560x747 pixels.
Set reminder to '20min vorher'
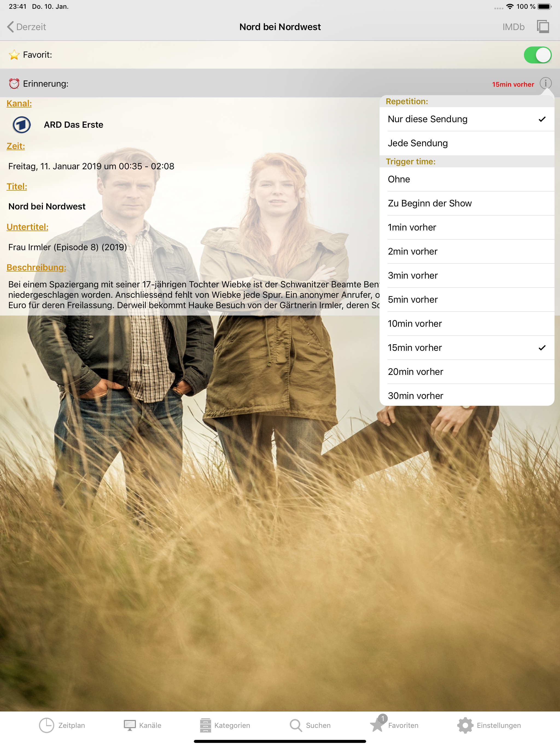point(466,372)
